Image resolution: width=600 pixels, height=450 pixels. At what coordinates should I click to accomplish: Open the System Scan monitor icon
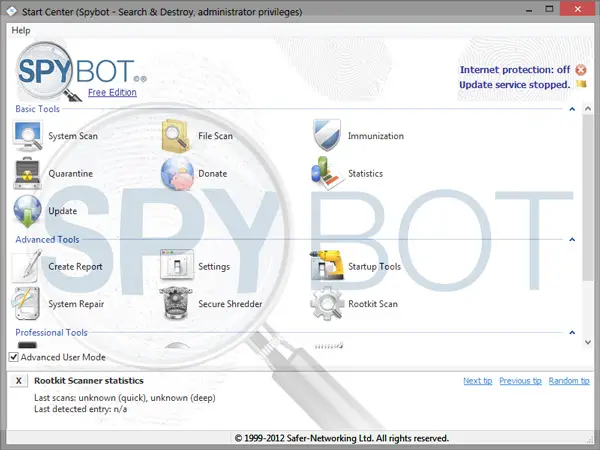(27, 136)
